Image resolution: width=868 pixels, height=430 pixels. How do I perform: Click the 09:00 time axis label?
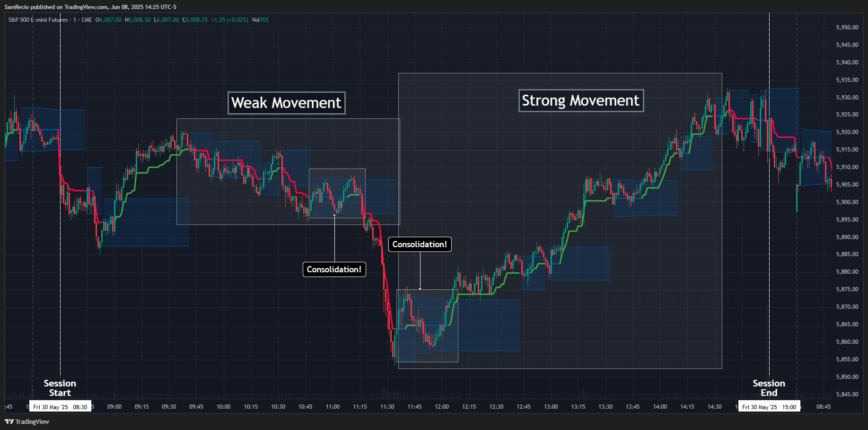click(x=114, y=407)
